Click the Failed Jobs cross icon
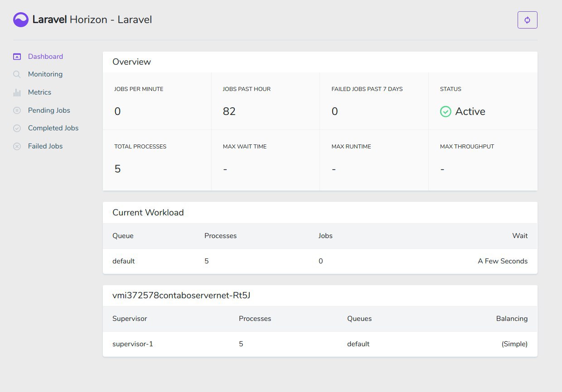The image size is (562, 392). [x=17, y=146]
